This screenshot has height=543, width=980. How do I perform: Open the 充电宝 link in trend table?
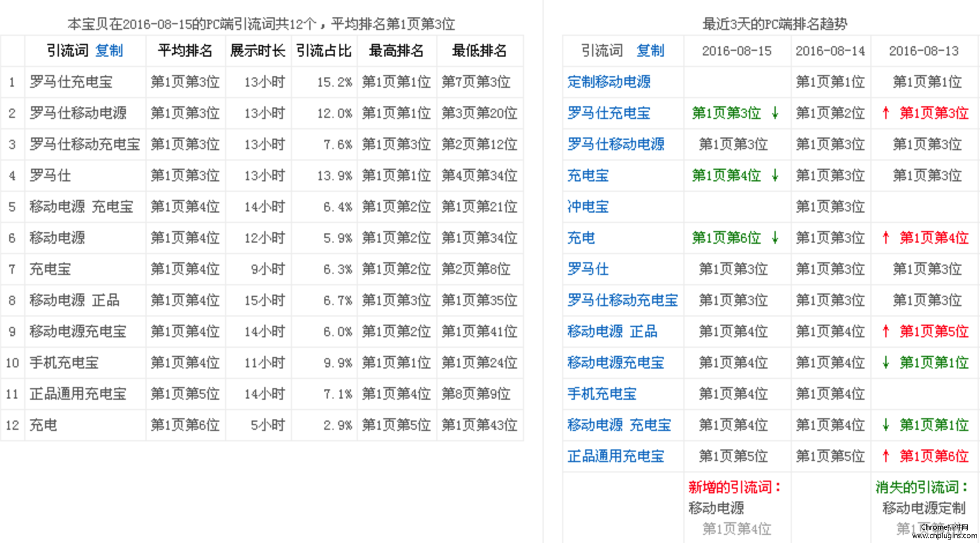tap(588, 176)
